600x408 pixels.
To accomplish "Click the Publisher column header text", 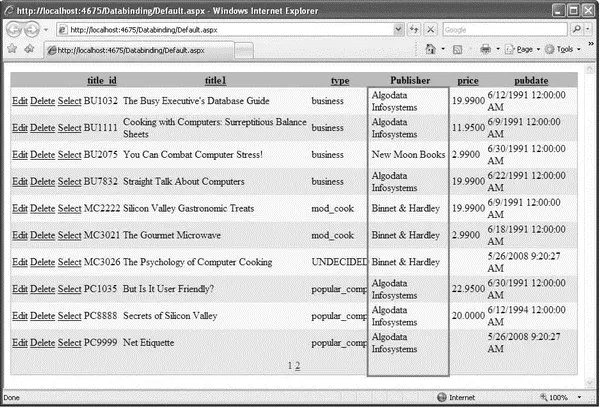I will pyautogui.click(x=410, y=80).
